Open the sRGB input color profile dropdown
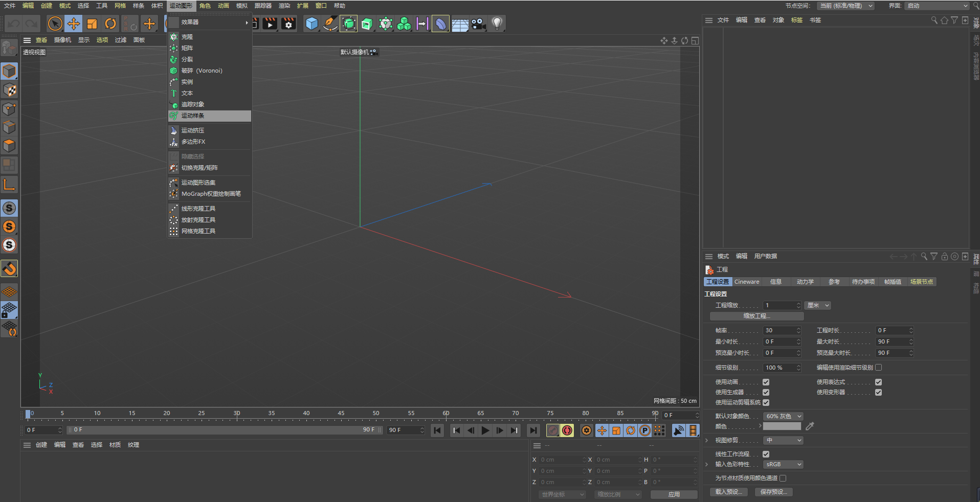980x502 pixels. pos(783,464)
